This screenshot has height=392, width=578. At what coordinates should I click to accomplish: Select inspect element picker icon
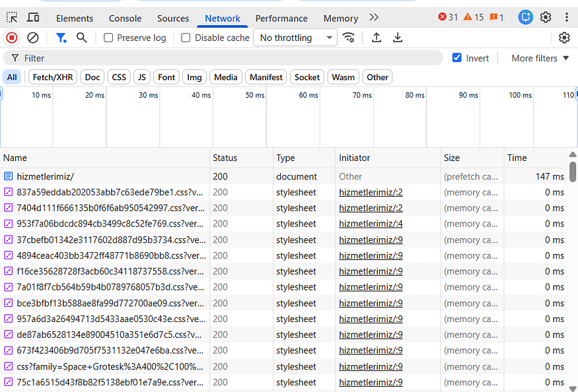12,17
